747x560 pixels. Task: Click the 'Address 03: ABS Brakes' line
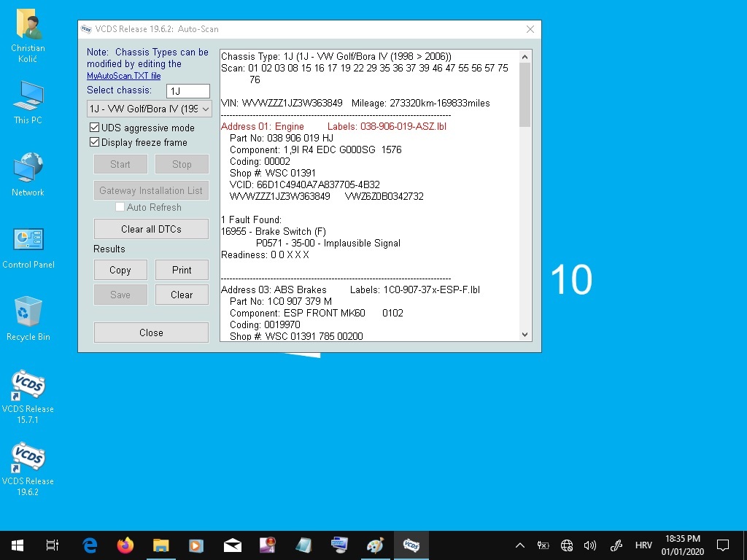coord(351,289)
